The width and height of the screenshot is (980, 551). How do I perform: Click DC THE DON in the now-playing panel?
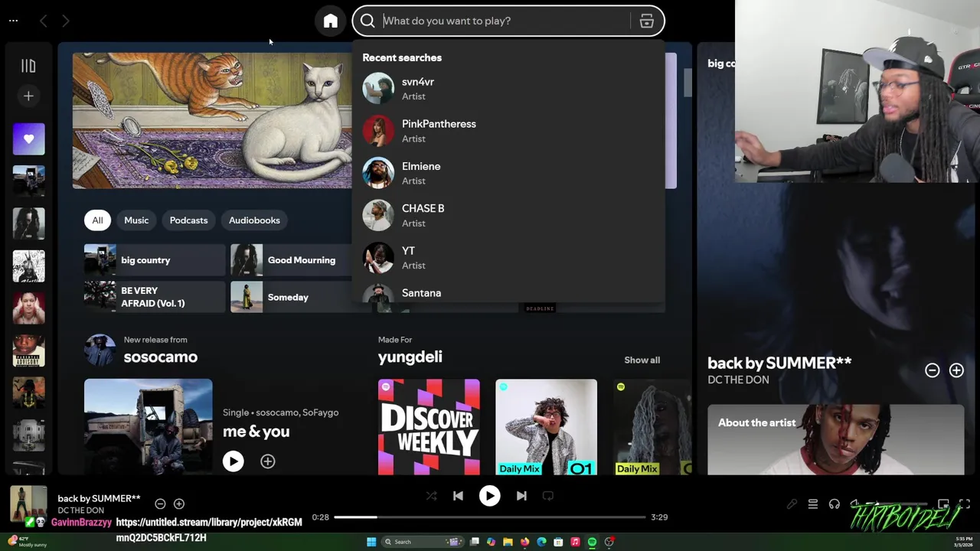point(738,380)
